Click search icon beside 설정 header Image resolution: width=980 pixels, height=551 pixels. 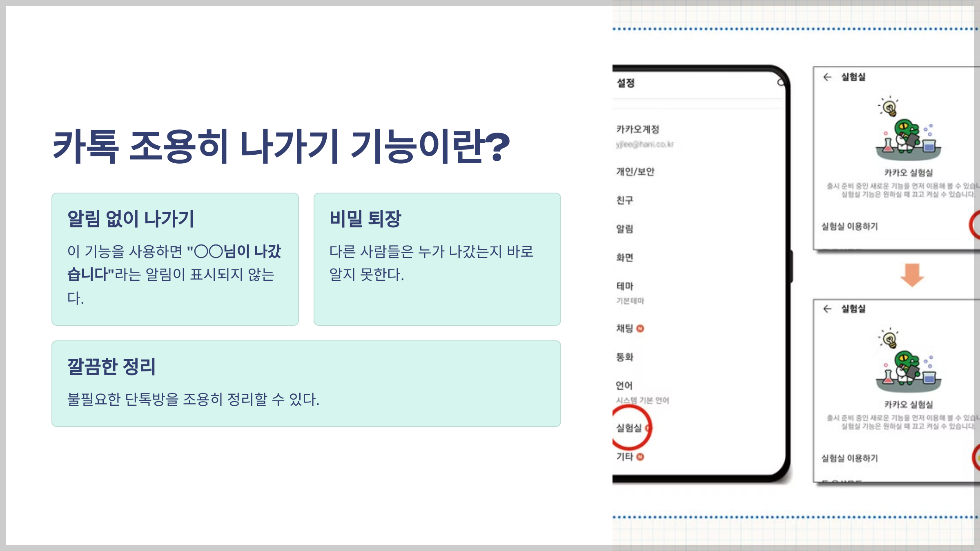tap(780, 83)
